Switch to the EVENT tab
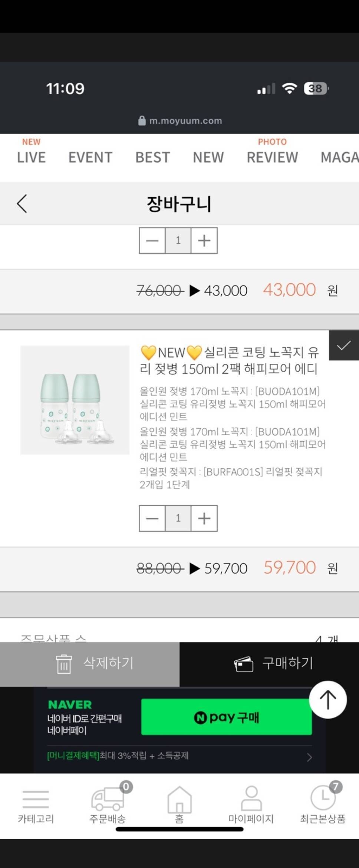Screen dimensions: 359x868 (90, 157)
